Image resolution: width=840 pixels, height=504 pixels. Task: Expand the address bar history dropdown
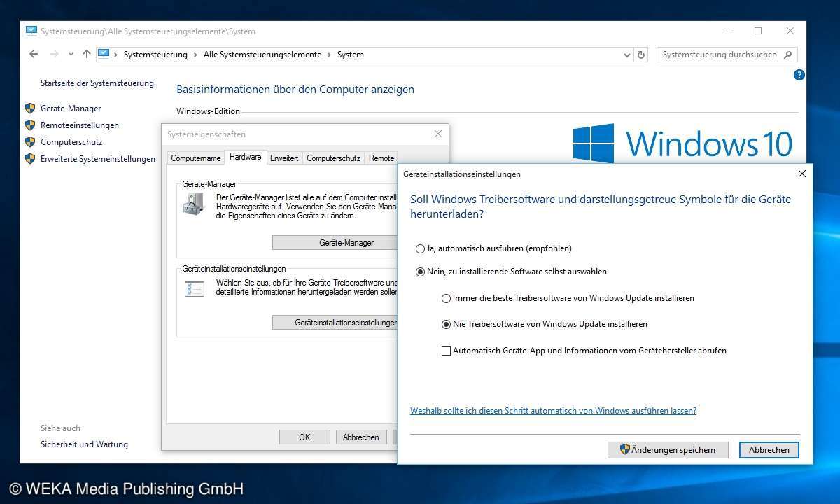(x=627, y=55)
